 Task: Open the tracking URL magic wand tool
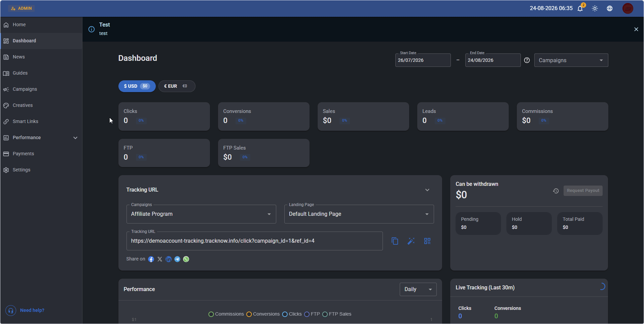click(411, 241)
